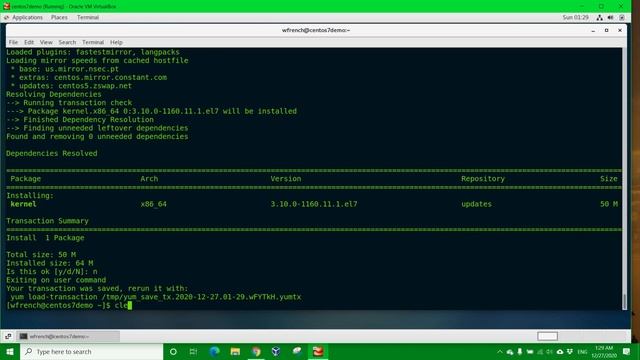Open the View menu in terminal

46,42
